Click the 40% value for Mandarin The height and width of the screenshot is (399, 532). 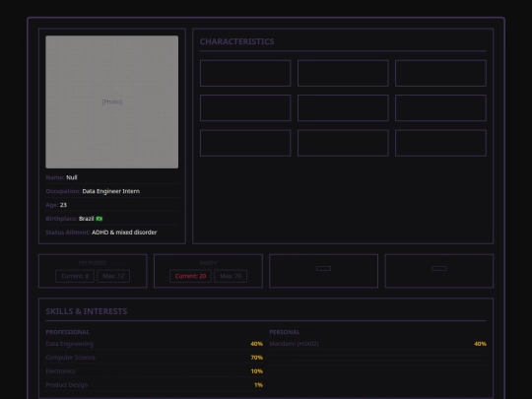[480, 344]
